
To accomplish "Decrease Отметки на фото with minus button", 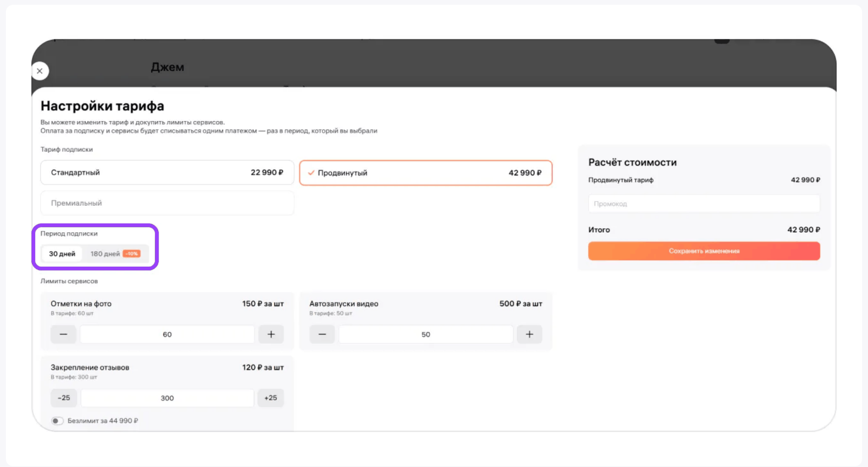I will pos(63,334).
